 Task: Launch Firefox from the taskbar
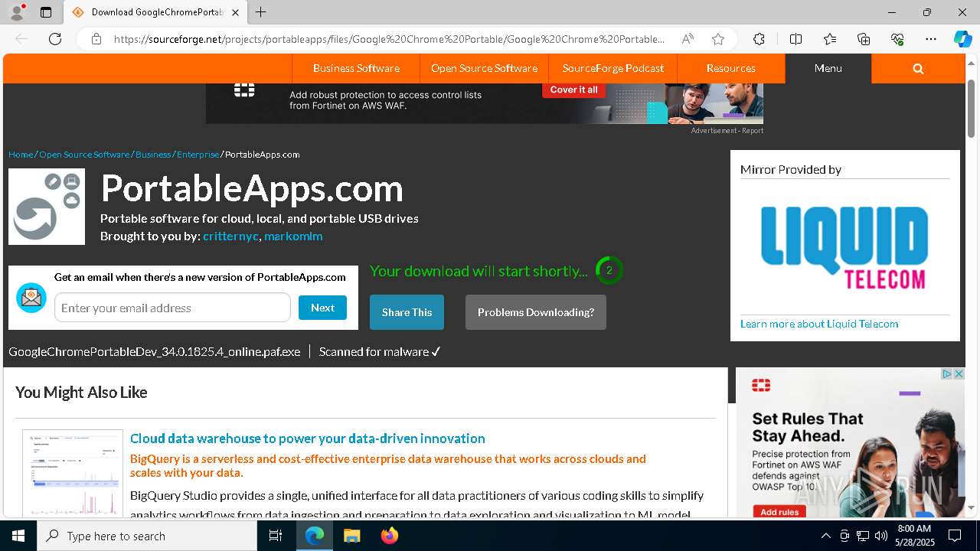tap(389, 536)
